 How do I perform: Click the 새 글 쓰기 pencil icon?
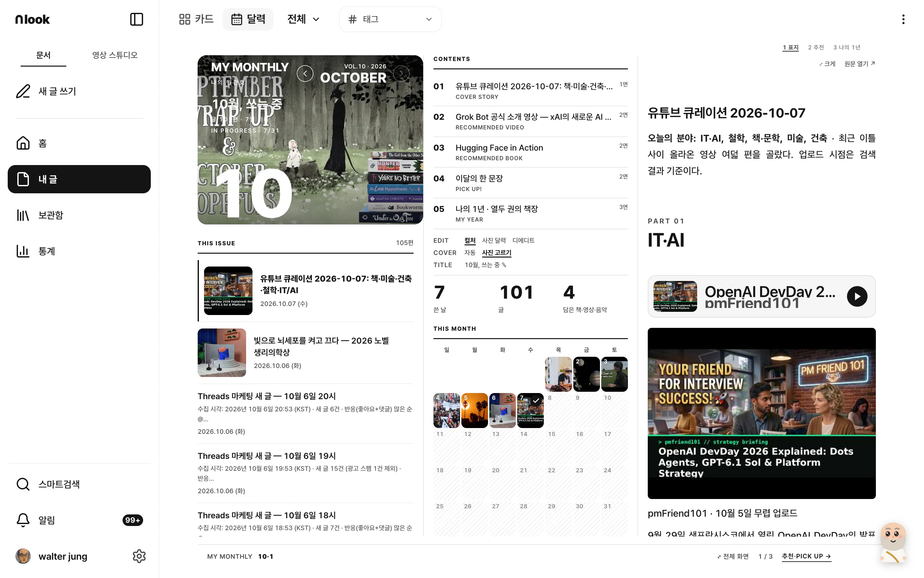[x=23, y=91]
